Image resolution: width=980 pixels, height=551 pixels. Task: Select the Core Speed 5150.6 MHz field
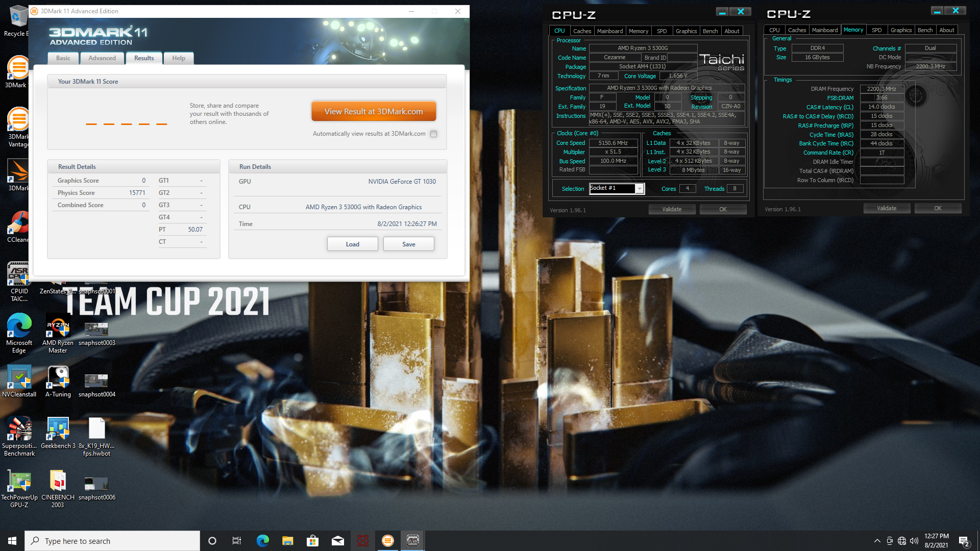pos(613,143)
